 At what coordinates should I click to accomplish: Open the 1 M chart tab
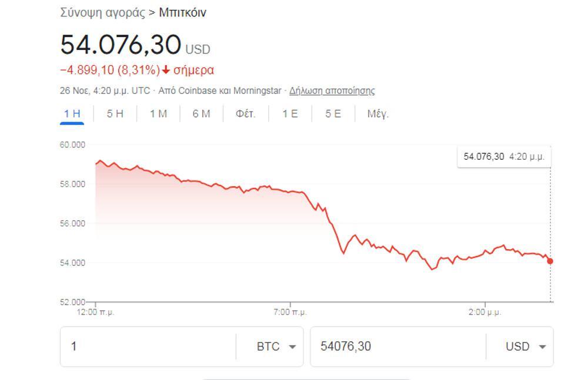point(158,114)
